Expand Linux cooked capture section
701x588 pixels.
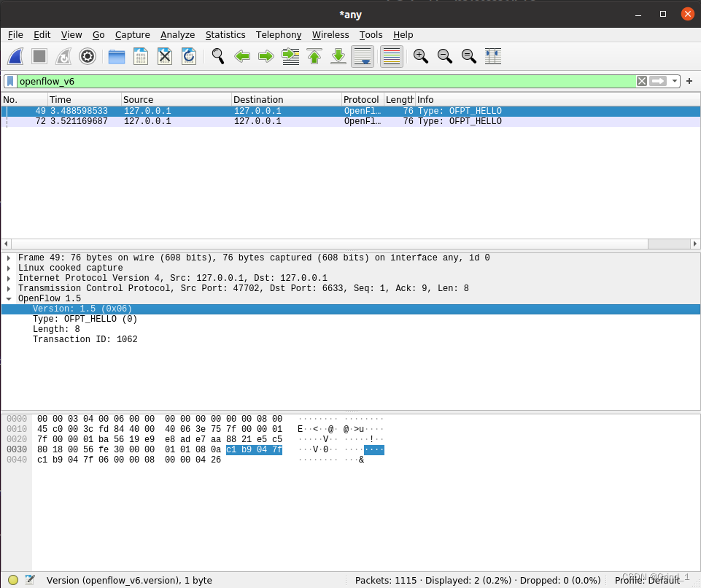9,268
